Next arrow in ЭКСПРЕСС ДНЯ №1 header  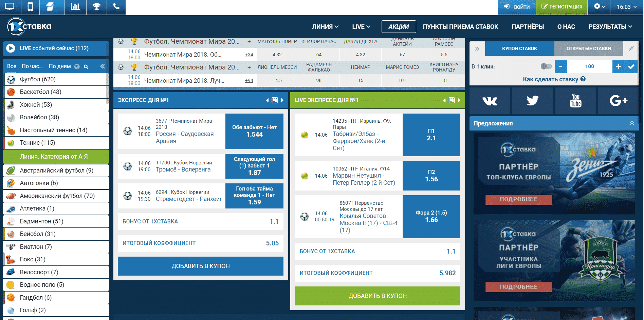coord(282,100)
